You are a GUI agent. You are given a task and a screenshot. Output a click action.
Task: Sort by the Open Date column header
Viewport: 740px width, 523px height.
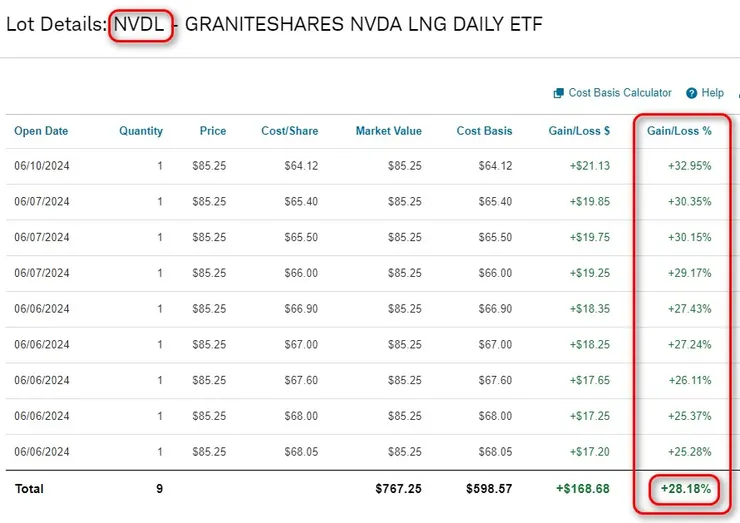tap(41, 131)
